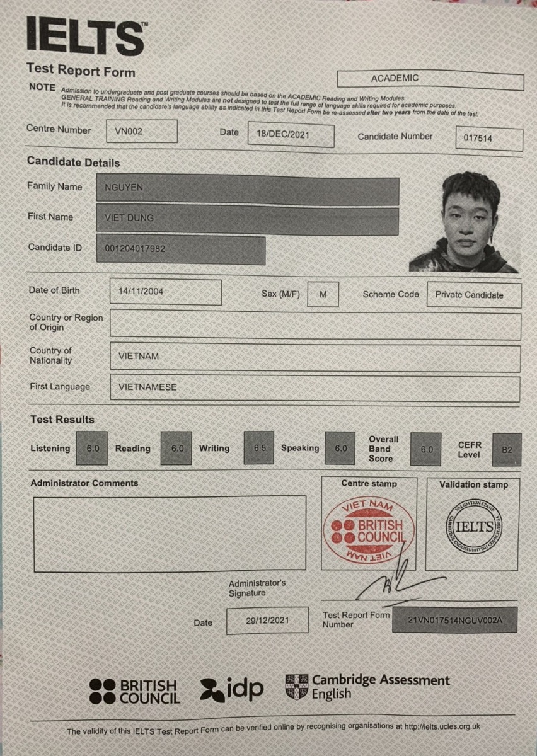Screen dimensions: 537x756
Task: Select the "Date of Birth" label
Action: (54, 290)
